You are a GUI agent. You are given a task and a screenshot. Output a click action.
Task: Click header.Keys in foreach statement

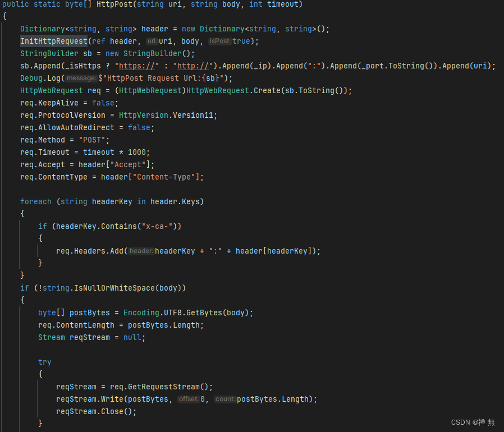tap(175, 202)
